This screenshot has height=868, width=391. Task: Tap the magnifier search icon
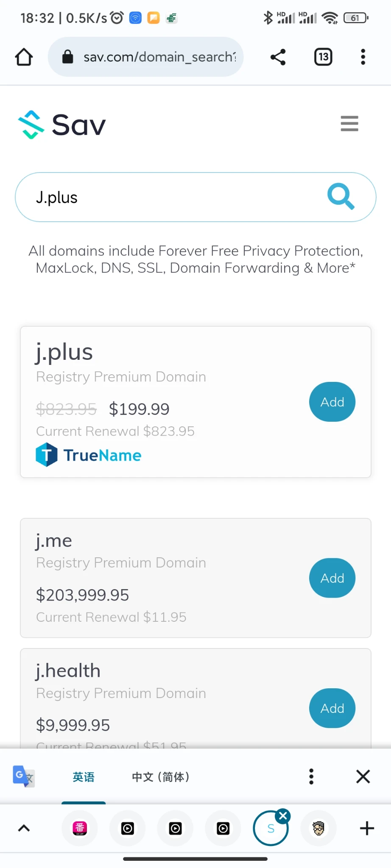[341, 197]
